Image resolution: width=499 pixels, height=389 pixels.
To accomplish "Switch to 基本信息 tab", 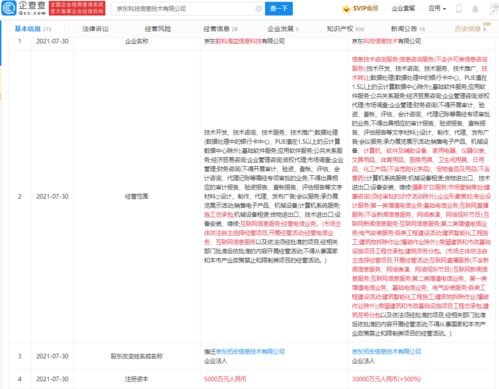I will (x=33, y=29).
